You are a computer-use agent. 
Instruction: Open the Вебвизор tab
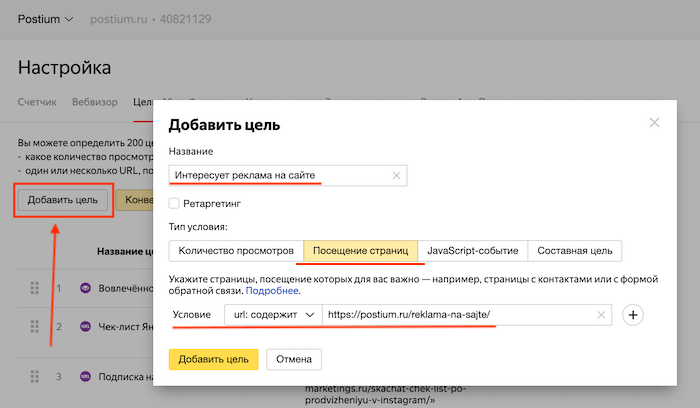click(95, 102)
